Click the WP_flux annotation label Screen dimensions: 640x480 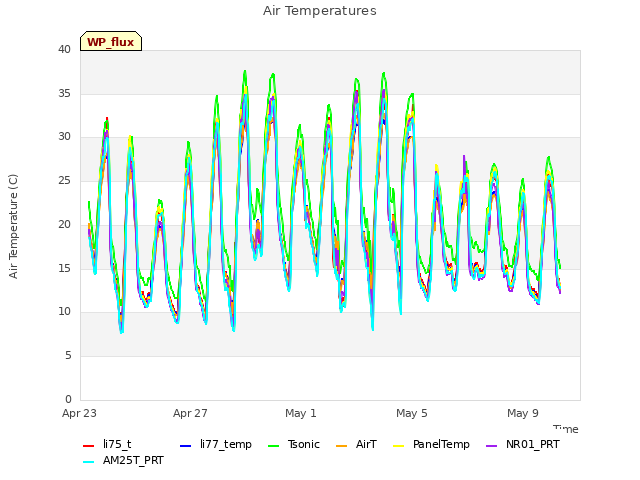[x=111, y=41]
